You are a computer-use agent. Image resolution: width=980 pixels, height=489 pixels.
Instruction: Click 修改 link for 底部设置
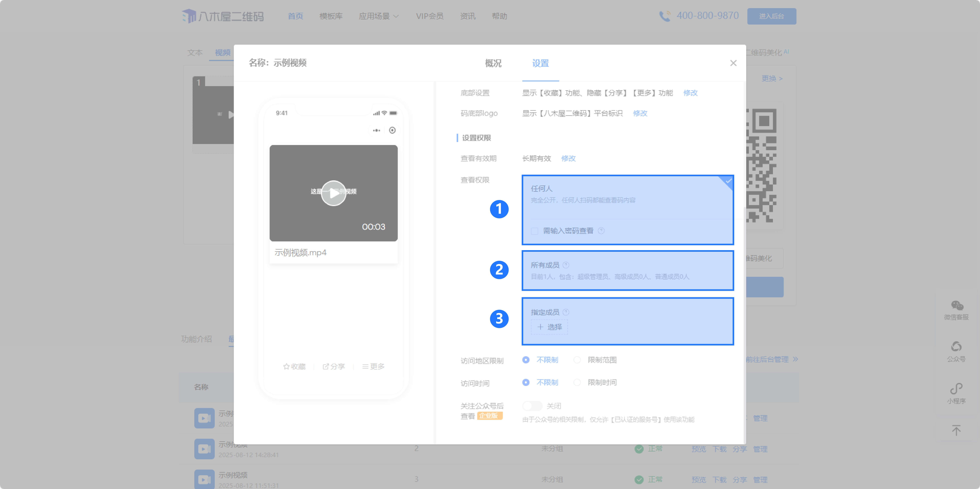click(x=690, y=93)
